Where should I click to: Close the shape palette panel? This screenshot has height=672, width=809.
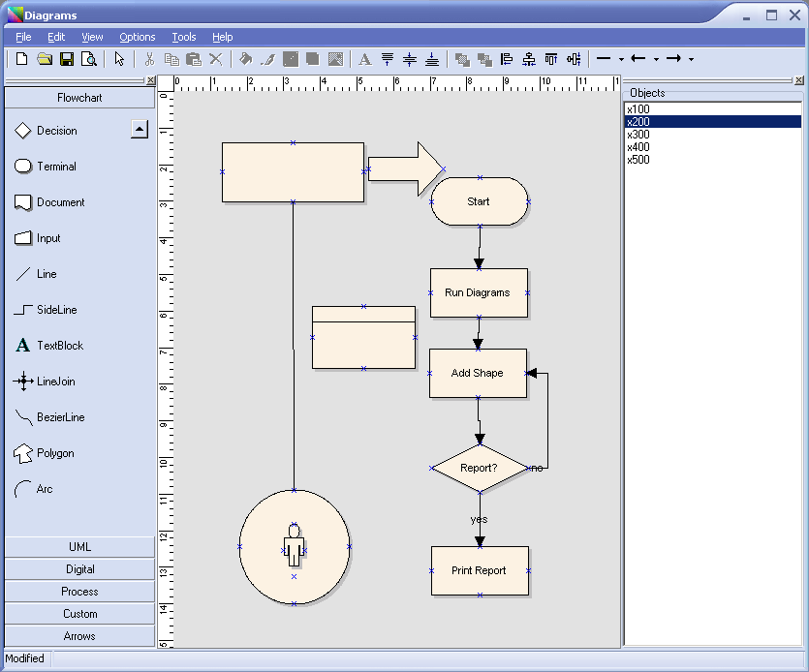pyautogui.click(x=150, y=80)
